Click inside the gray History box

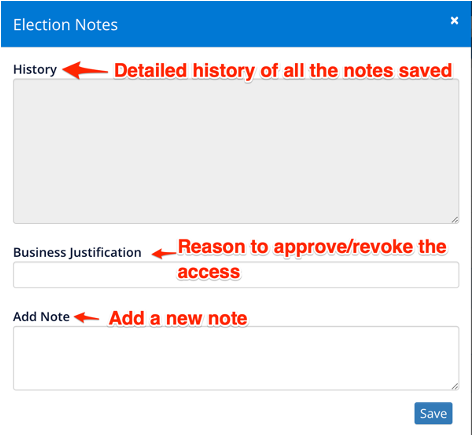(x=236, y=151)
